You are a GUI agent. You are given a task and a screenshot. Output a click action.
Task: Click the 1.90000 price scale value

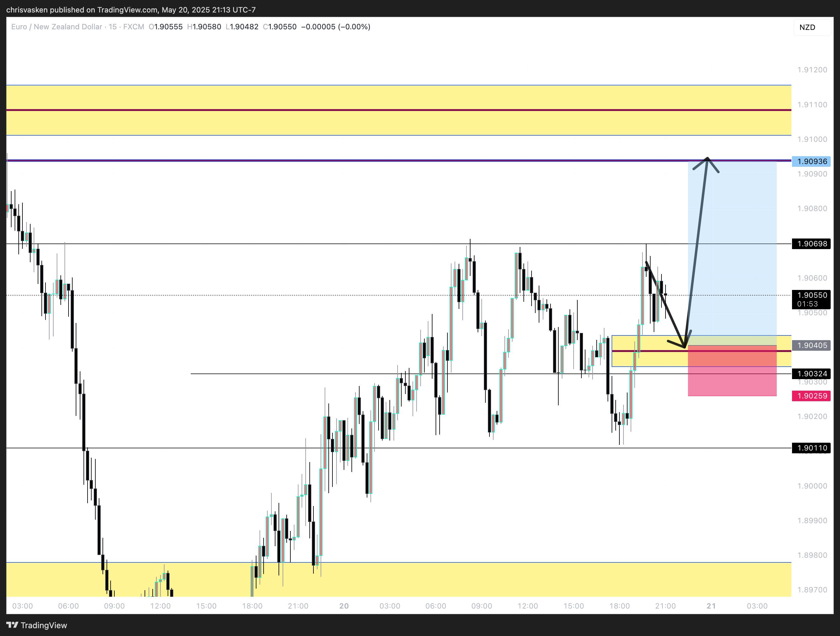tap(812, 486)
